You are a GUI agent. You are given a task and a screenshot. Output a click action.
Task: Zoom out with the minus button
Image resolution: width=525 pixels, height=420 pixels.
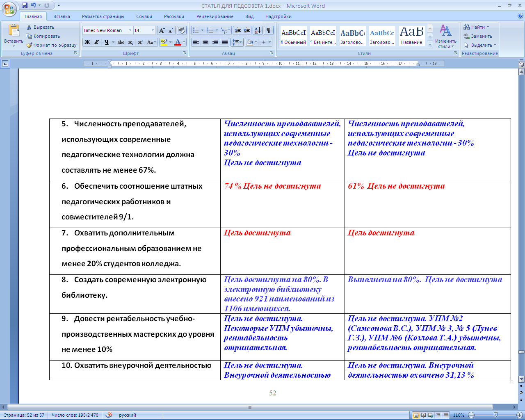click(x=471, y=415)
